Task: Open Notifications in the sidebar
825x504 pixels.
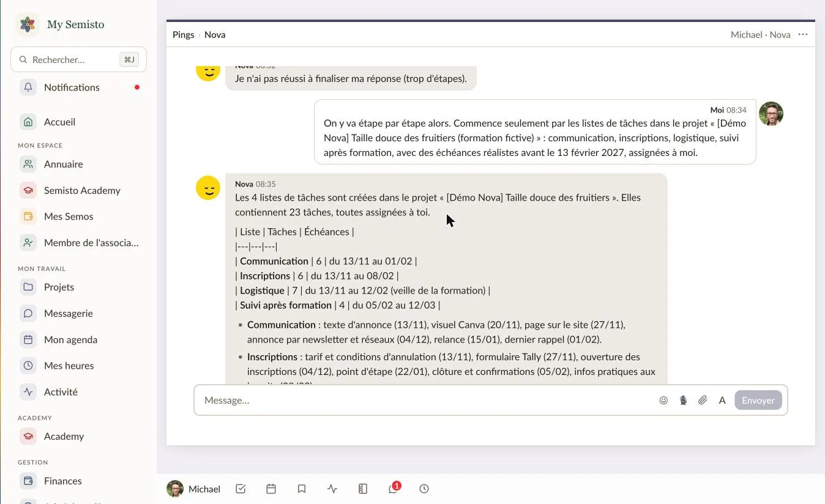Action: [x=78, y=87]
